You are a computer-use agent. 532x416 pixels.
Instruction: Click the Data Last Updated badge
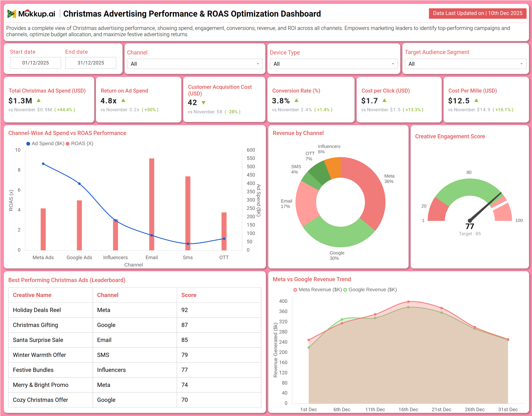478,13
